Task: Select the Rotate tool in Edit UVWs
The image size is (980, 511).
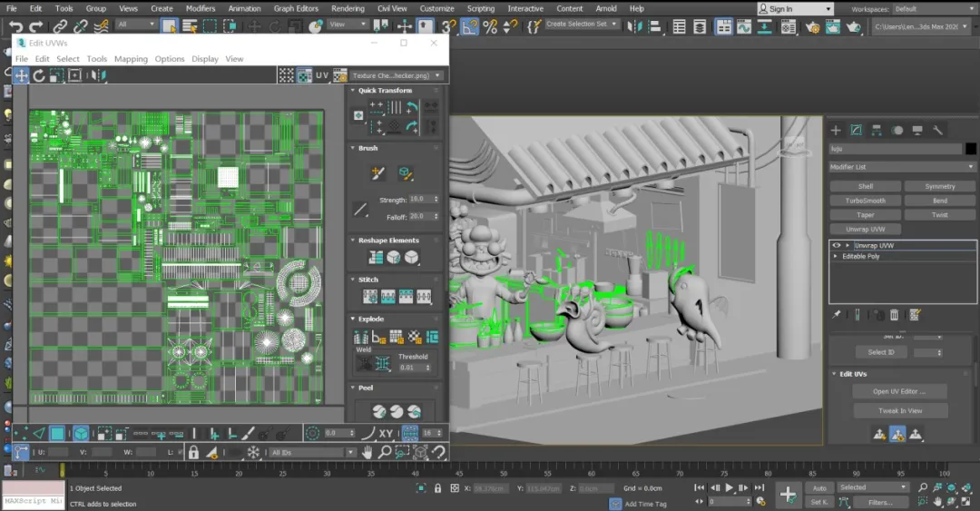Action: (x=39, y=75)
